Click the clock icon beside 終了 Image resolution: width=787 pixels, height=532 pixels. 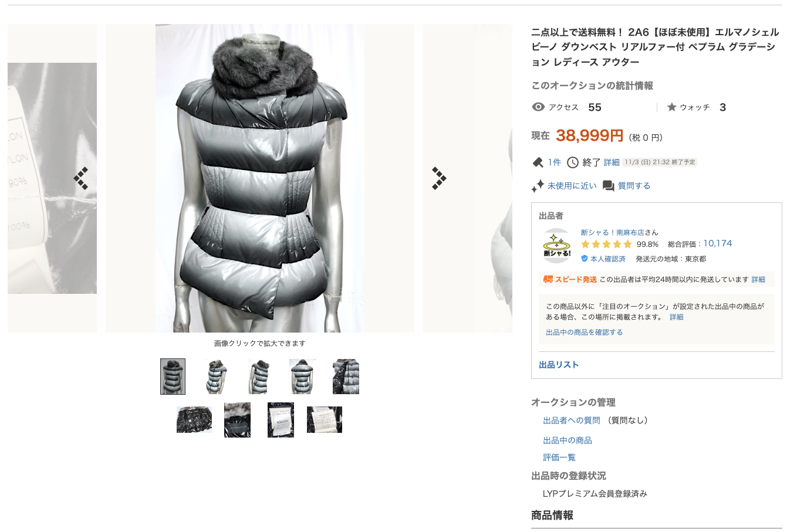(573, 162)
